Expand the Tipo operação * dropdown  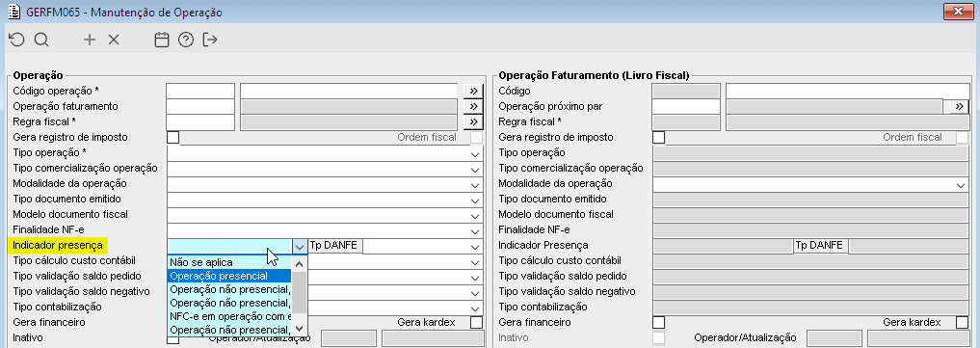[x=476, y=153]
